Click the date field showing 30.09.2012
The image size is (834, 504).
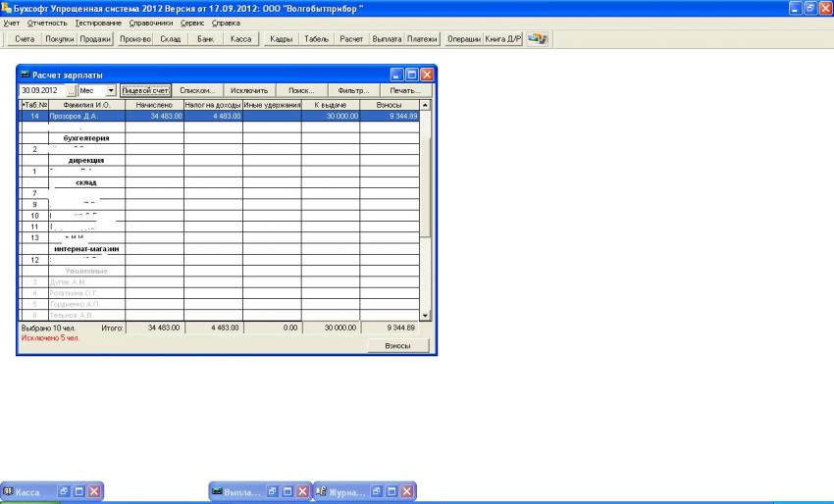pyautogui.click(x=41, y=90)
